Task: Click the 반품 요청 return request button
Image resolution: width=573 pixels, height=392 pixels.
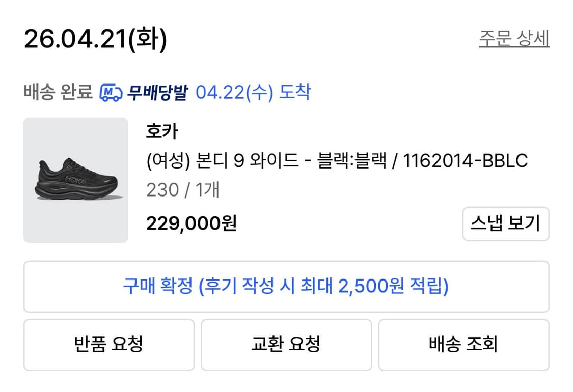Action: [108, 344]
